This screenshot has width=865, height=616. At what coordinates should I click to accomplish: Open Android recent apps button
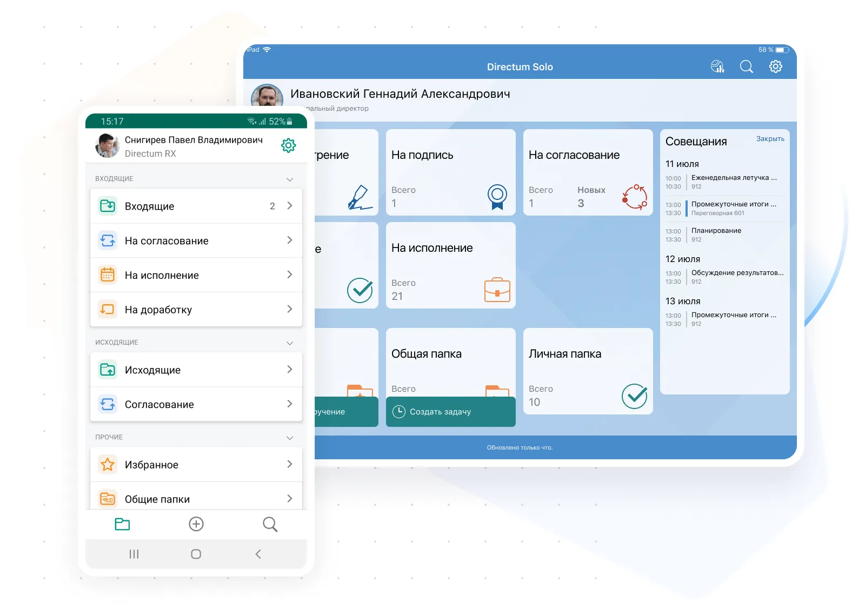(134, 554)
